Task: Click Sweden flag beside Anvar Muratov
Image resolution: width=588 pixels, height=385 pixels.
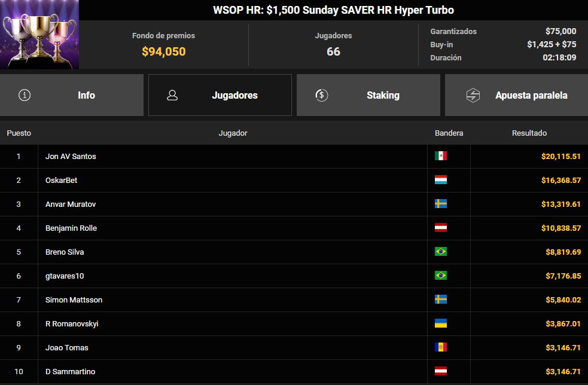Action: tap(441, 204)
